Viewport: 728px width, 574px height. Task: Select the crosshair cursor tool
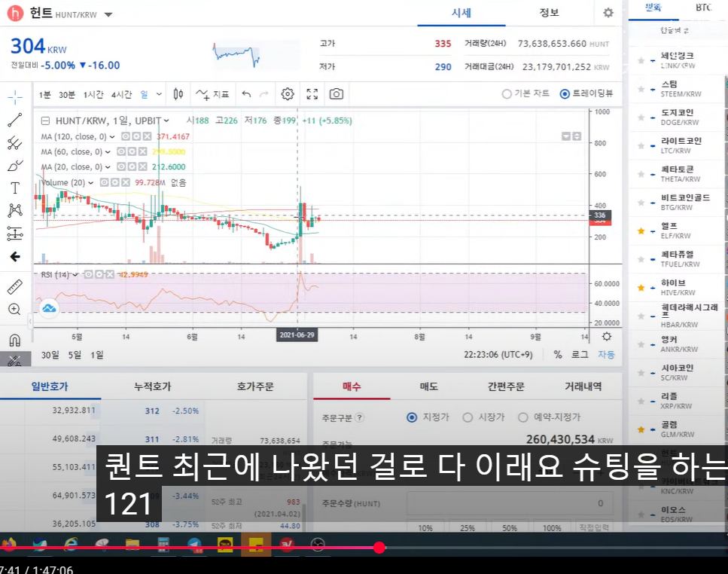pos(15,97)
